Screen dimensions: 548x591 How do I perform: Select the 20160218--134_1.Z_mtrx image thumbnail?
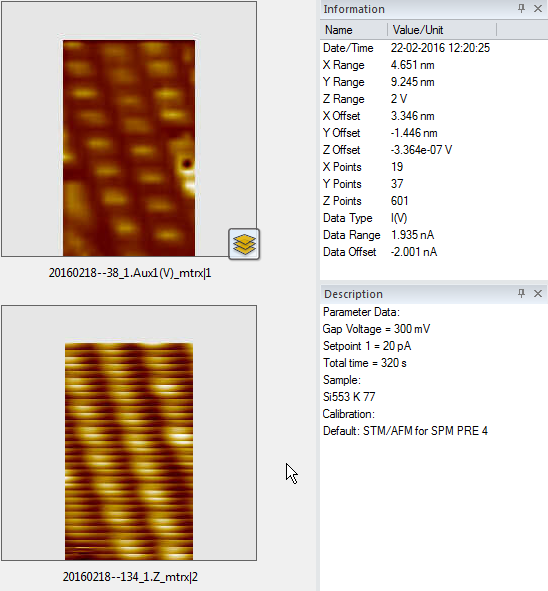point(129,433)
